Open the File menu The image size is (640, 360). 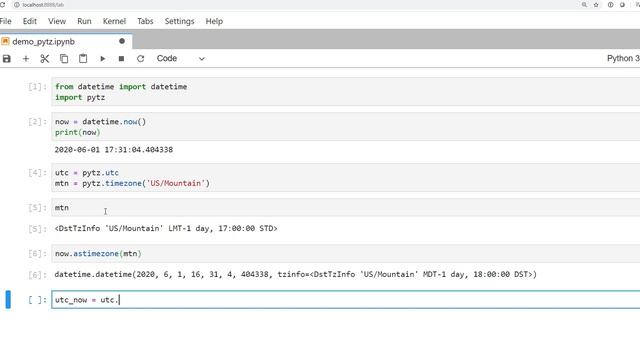tap(6, 21)
